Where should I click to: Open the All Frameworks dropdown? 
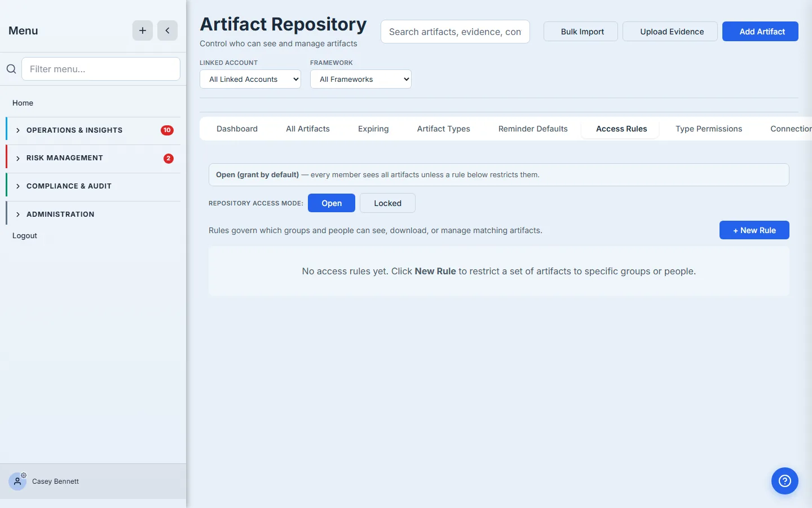point(361,79)
